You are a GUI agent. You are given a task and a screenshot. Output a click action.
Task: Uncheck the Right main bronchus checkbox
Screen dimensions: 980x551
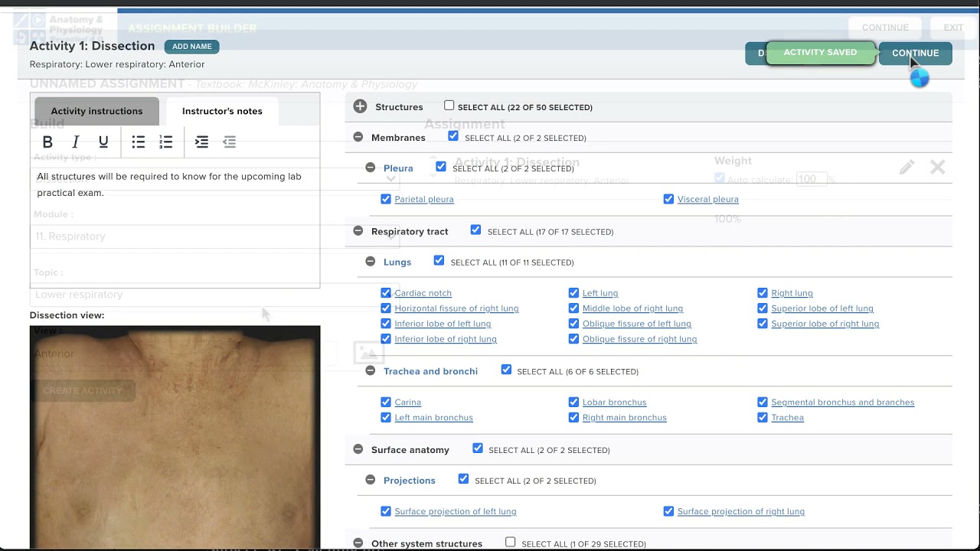click(573, 418)
